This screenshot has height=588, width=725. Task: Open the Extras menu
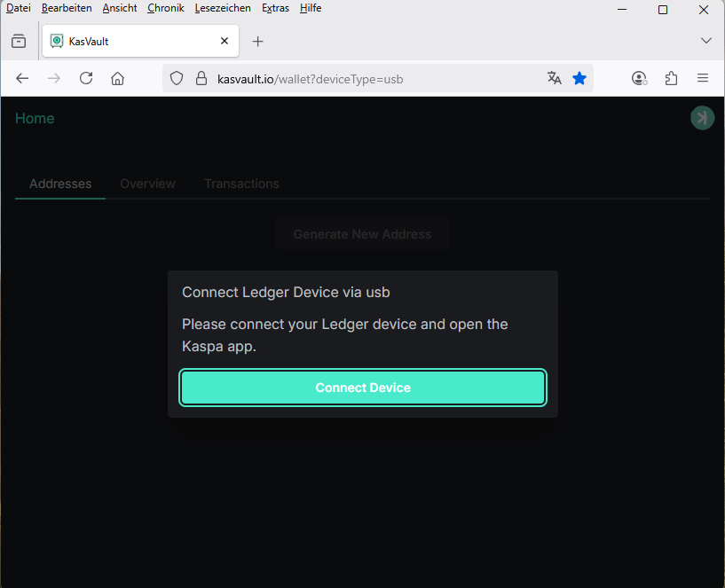(275, 8)
